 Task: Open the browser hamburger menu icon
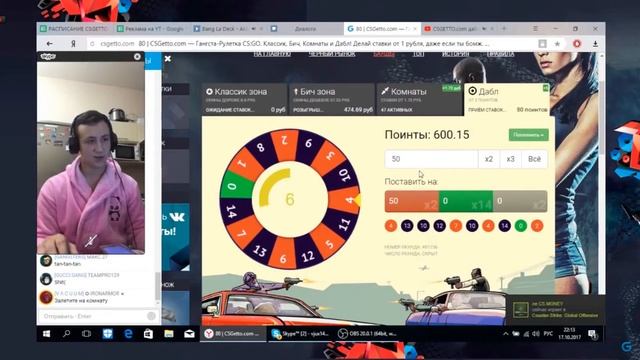pos(535,29)
